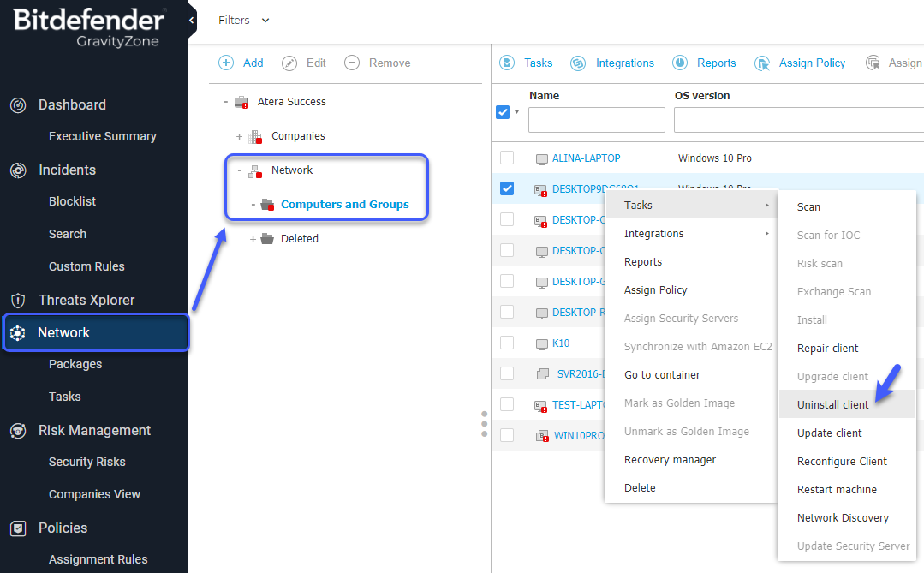Click the Companies building icon

(x=255, y=137)
